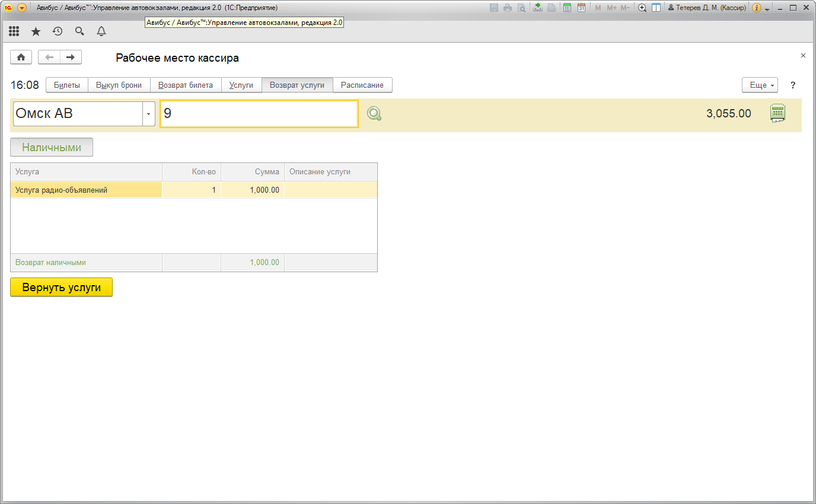The width and height of the screenshot is (816, 504).
Task: Open the Возврат билета tab
Action: point(186,85)
